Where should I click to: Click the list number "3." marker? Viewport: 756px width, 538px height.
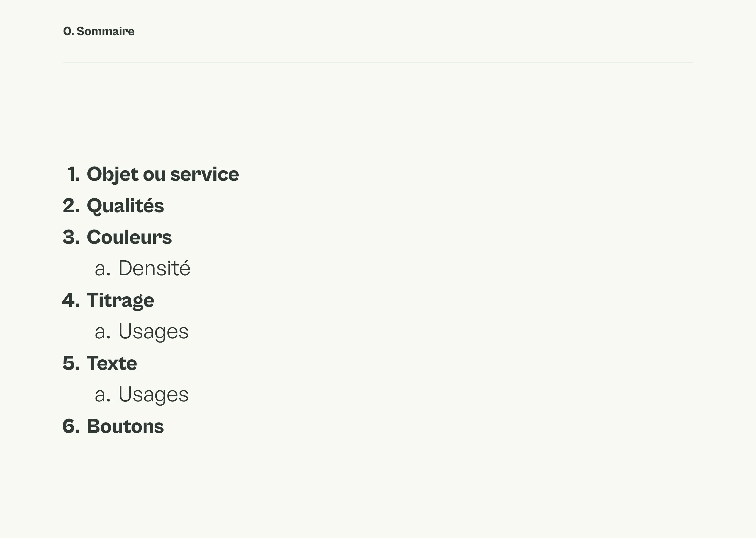tap(71, 237)
